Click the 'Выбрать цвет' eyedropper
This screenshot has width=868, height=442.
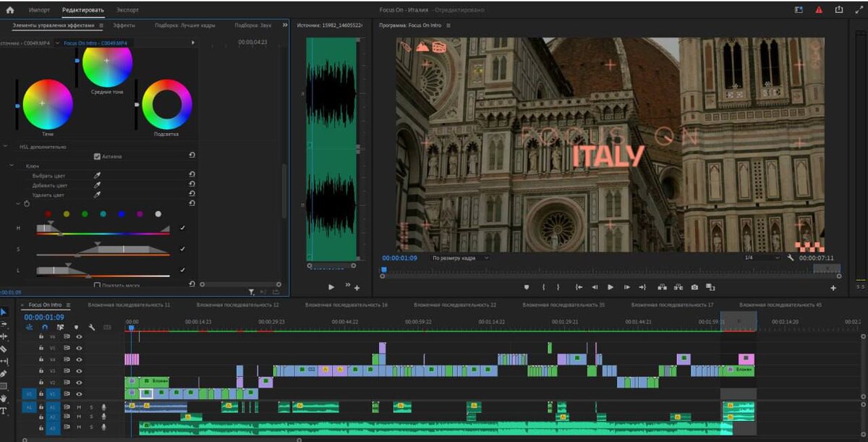[x=97, y=175]
